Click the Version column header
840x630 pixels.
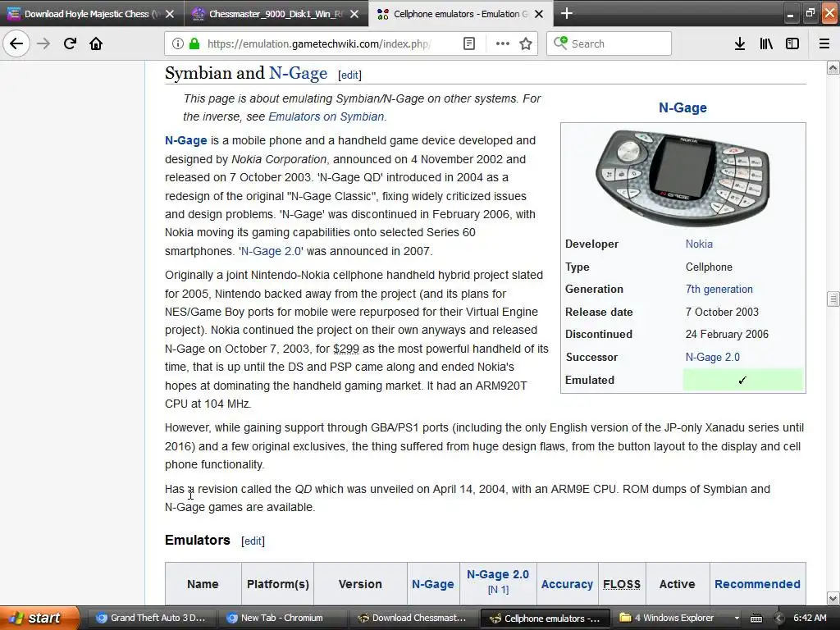360,584
